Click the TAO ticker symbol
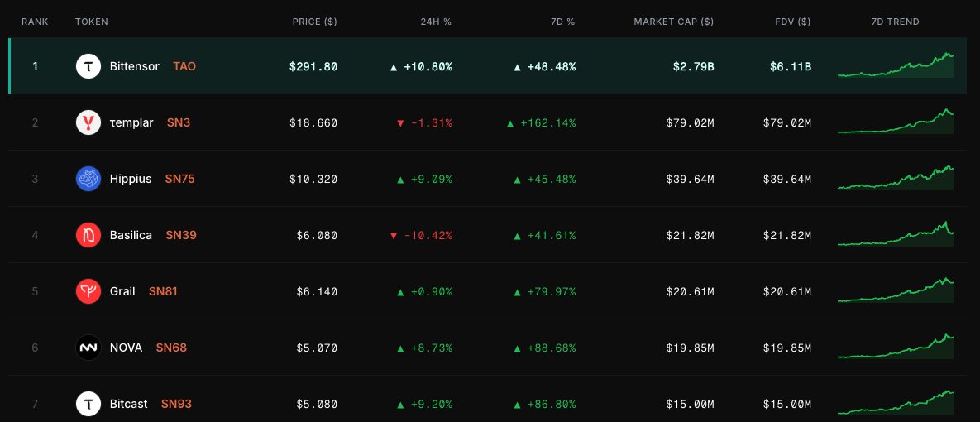Screen dimensions: 980x422 (x=184, y=66)
